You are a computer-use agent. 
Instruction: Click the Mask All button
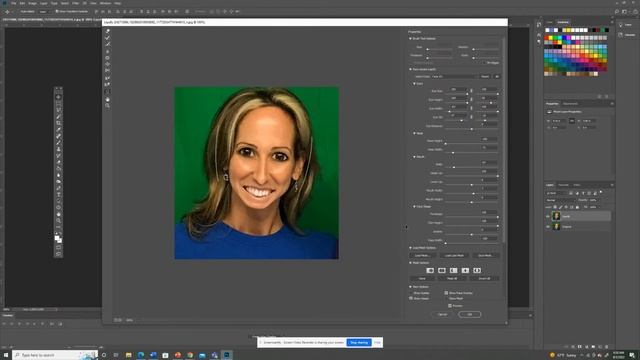tap(452, 278)
